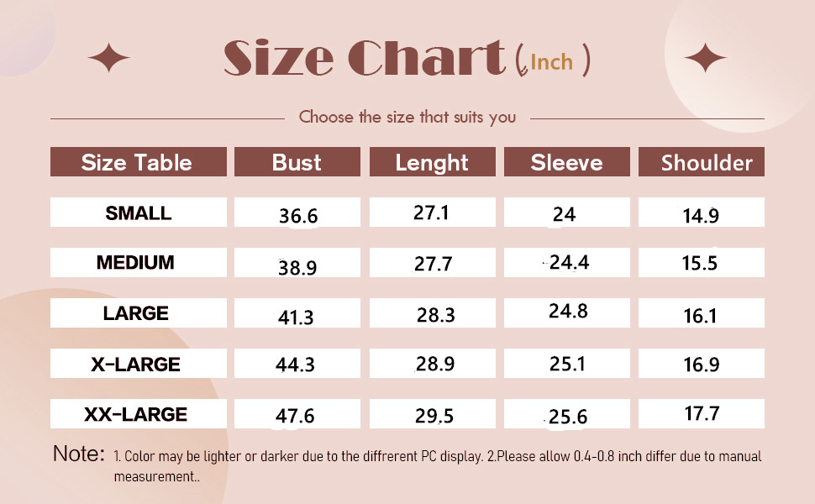Choose the X-LARGE size row label

pos(136,364)
